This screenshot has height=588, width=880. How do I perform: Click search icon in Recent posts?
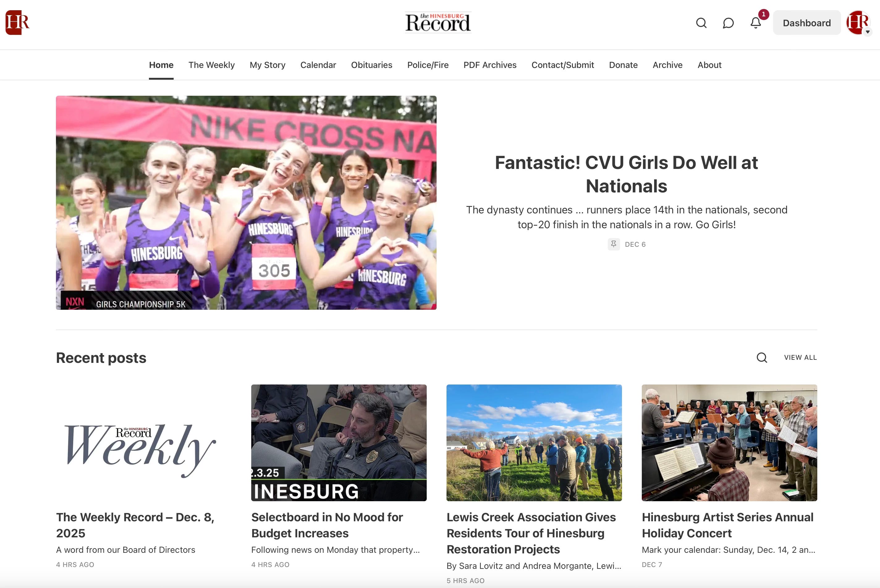pos(761,357)
